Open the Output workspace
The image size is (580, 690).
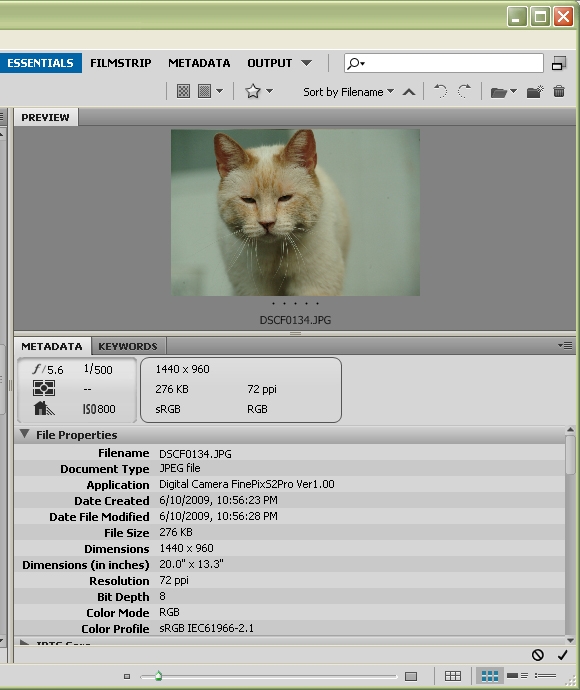click(269, 63)
